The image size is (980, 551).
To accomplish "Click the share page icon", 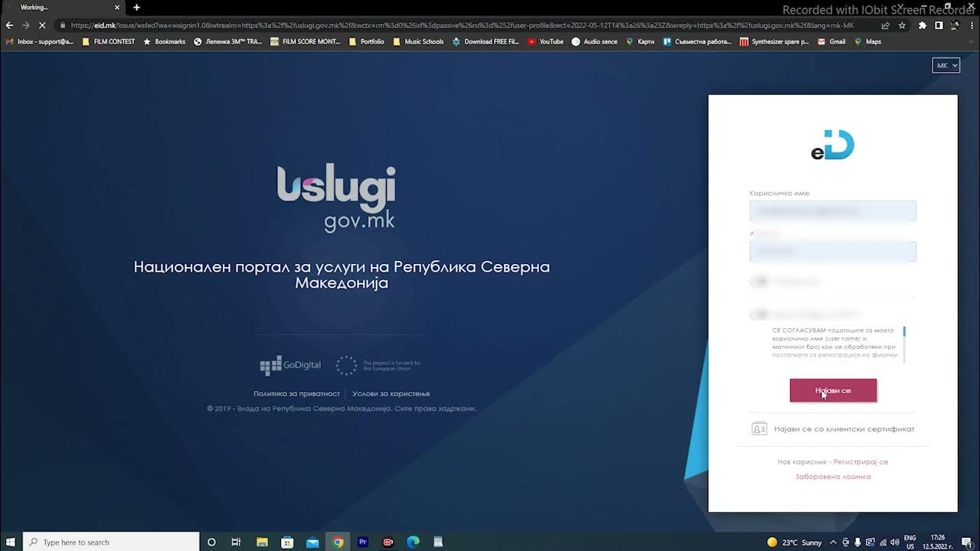I will [x=885, y=24].
